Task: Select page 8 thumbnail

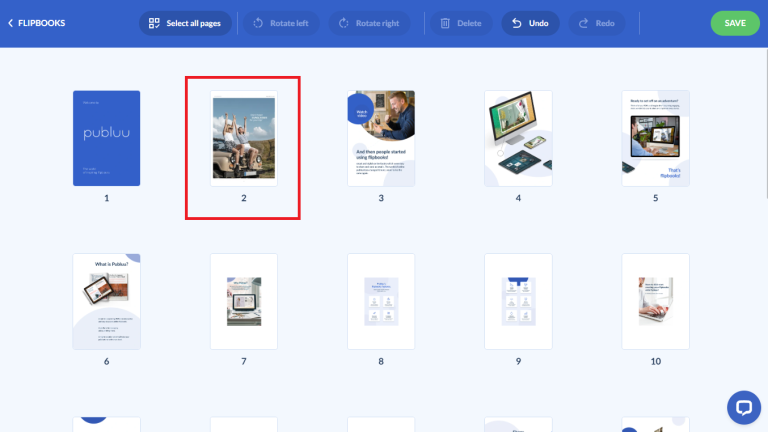Action: (x=381, y=301)
